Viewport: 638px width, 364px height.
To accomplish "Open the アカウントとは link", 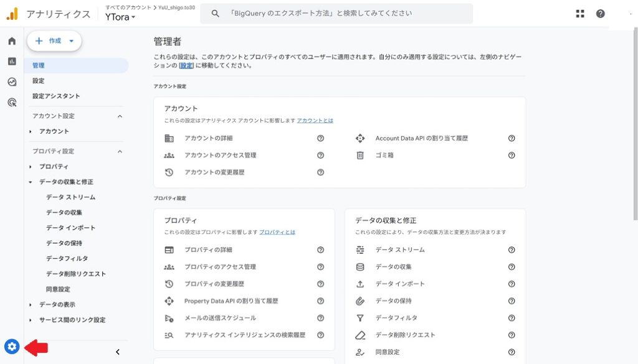I will click(315, 120).
